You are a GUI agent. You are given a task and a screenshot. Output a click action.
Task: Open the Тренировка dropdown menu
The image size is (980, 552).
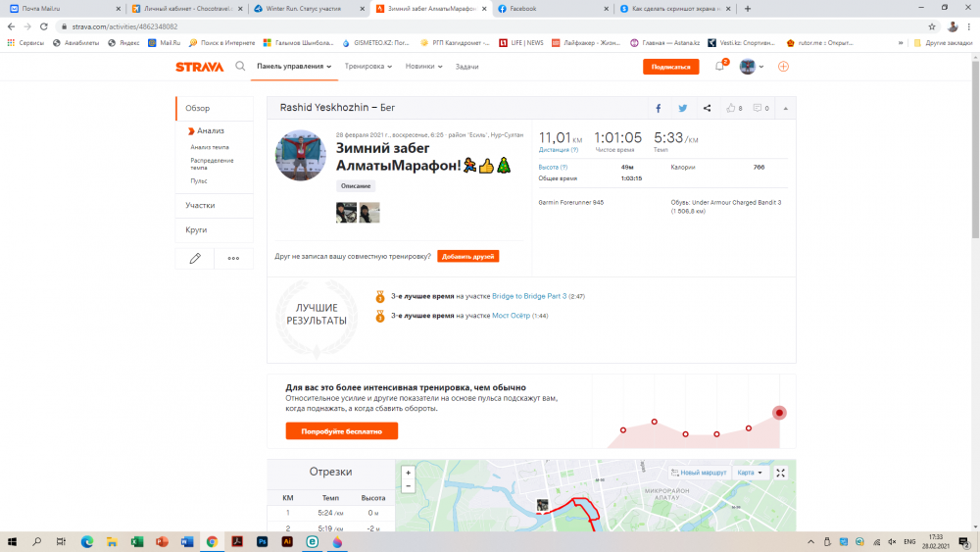coord(368,67)
